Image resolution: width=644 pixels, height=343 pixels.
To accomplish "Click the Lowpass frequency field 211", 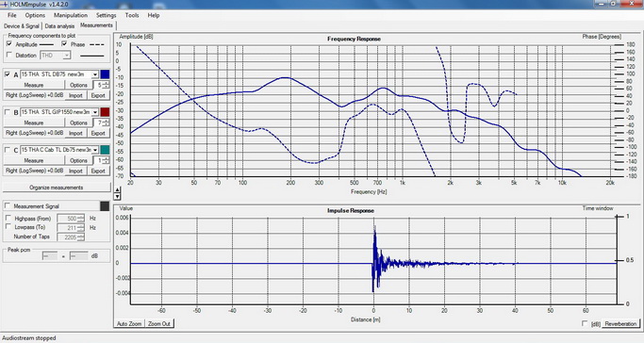I will (x=71, y=228).
